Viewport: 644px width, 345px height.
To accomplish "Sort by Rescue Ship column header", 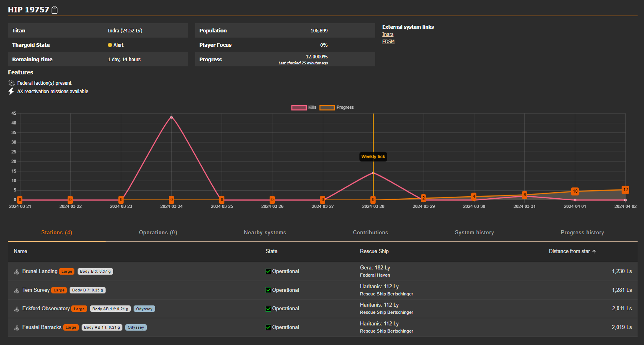I will point(374,251).
